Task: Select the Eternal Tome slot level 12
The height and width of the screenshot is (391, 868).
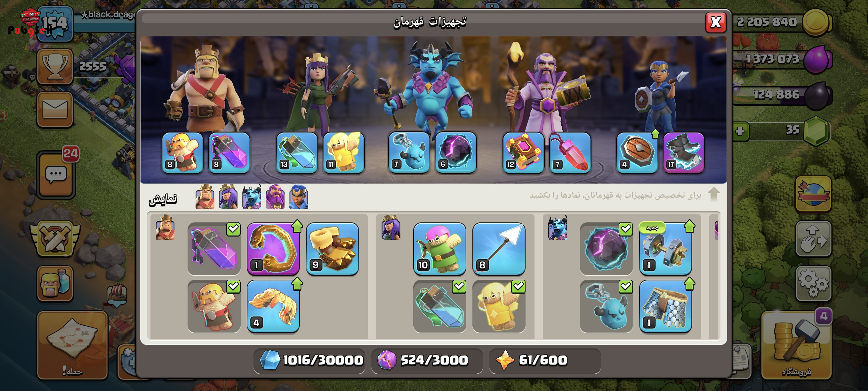Action: pyautogui.click(x=523, y=153)
